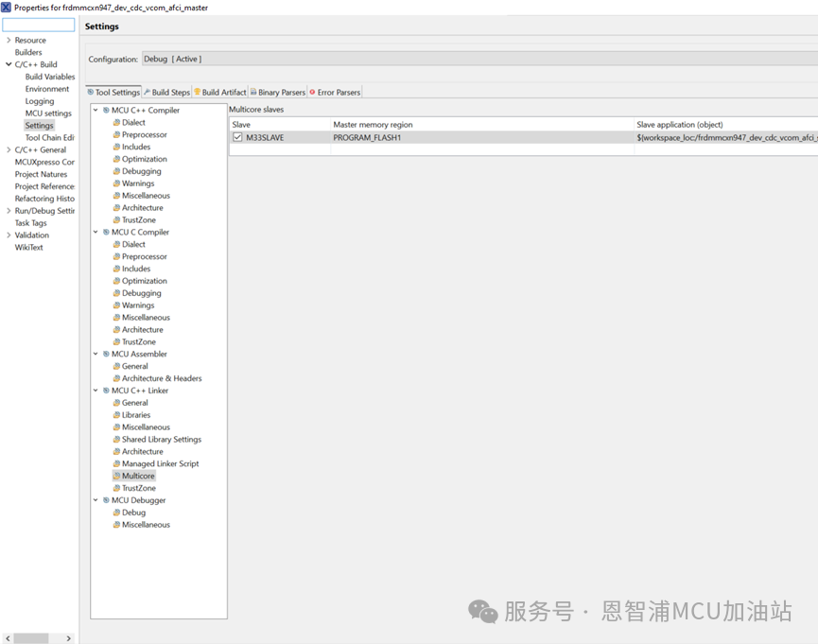Viewport: 818px width, 644px height.
Task: Select Architecture icon under MCU C++ Compiler
Action: tap(117, 208)
